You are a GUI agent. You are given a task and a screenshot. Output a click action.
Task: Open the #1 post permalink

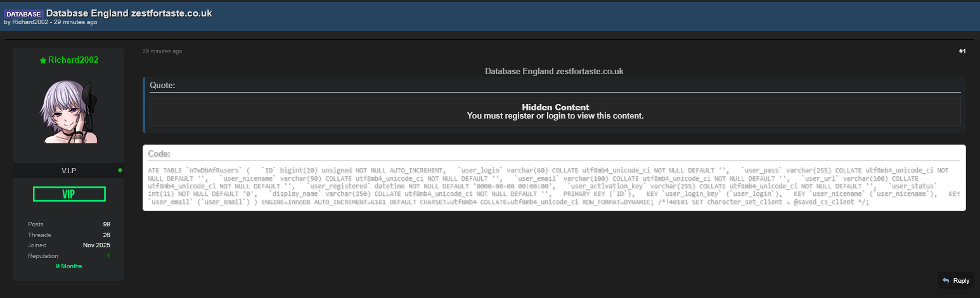[962, 51]
